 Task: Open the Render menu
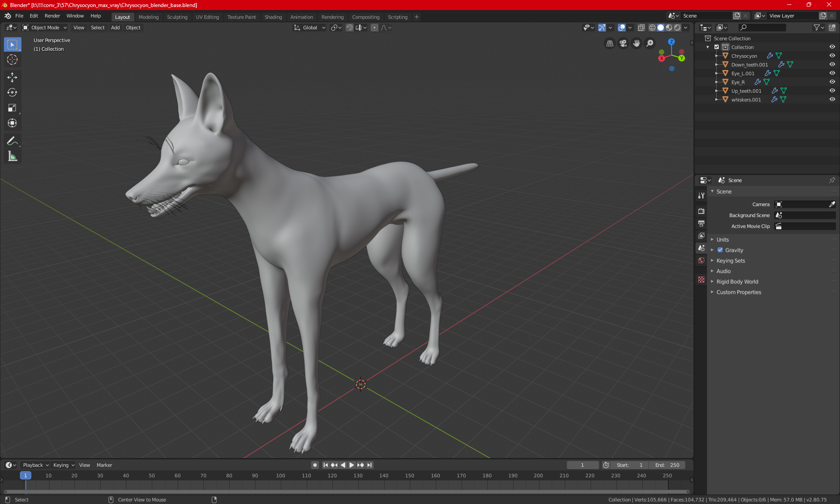coord(52,16)
